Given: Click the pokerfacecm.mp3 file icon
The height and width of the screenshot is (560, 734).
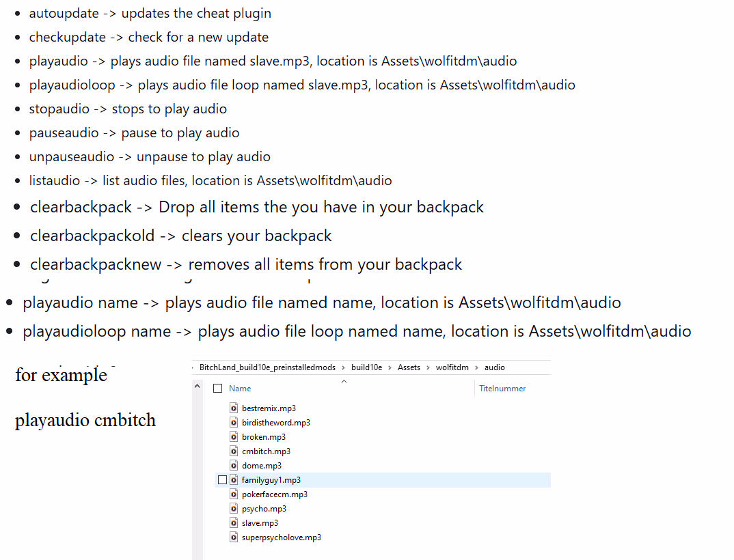Looking at the screenshot, I should tap(234, 494).
